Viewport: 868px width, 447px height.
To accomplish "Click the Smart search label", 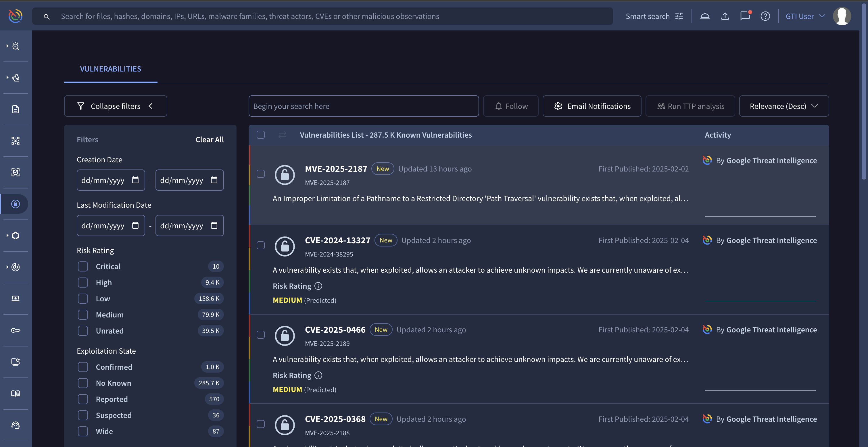I will coord(647,16).
